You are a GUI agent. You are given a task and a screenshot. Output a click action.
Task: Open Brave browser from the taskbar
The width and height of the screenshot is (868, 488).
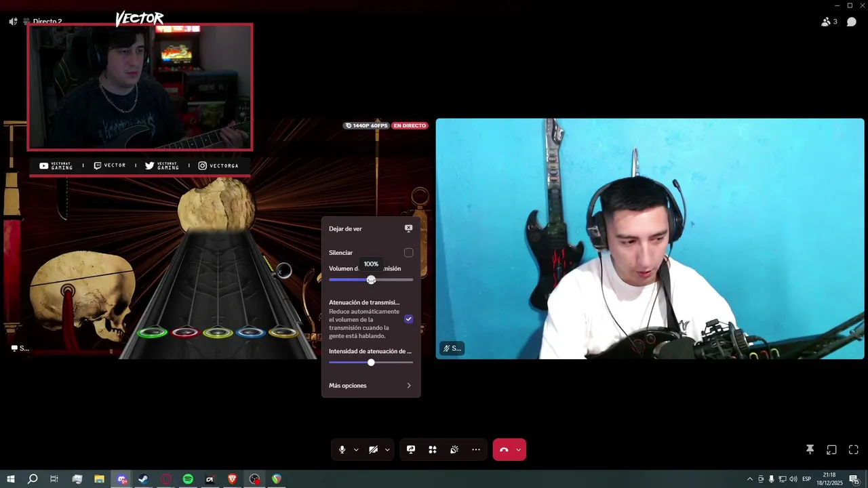[233, 479]
